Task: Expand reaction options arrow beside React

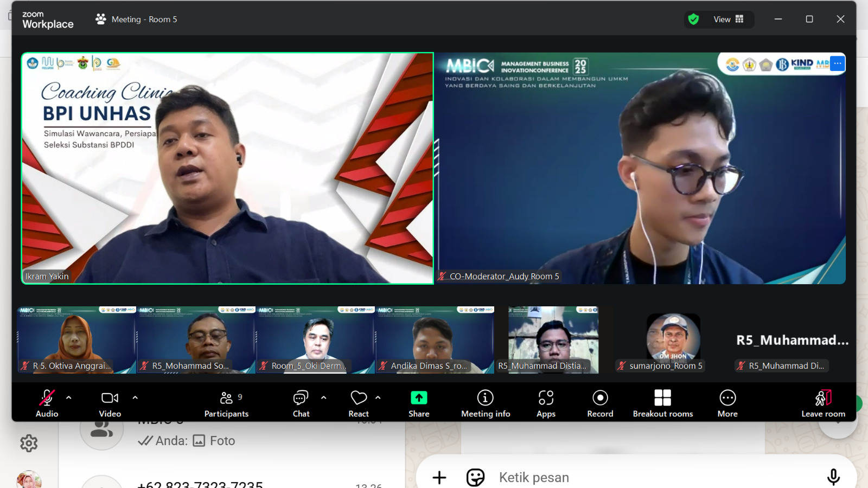Action: [x=378, y=397]
